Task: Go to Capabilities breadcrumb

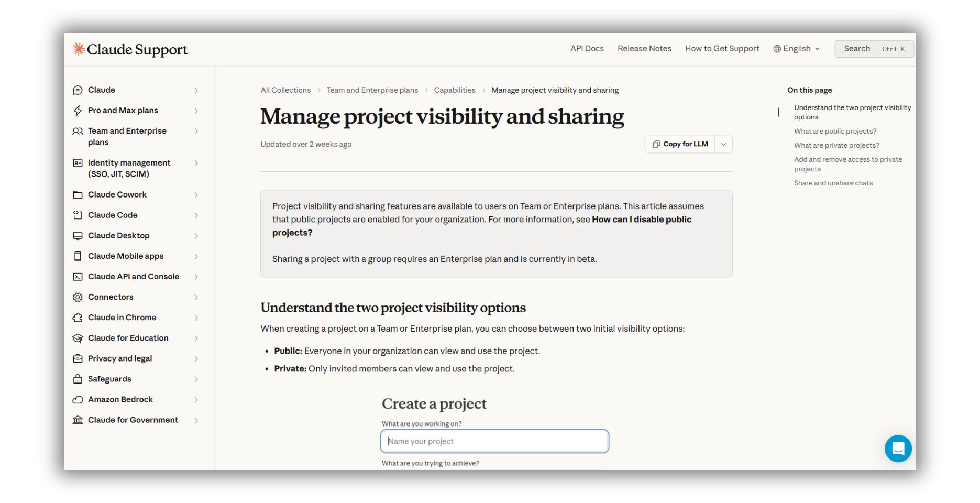Action: pyautogui.click(x=455, y=90)
